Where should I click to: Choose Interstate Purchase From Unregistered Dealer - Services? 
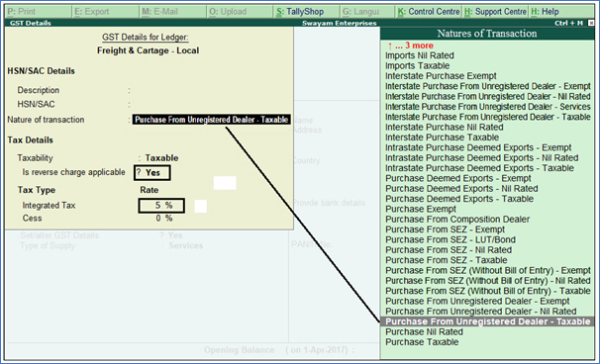click(x=488, y=107)
